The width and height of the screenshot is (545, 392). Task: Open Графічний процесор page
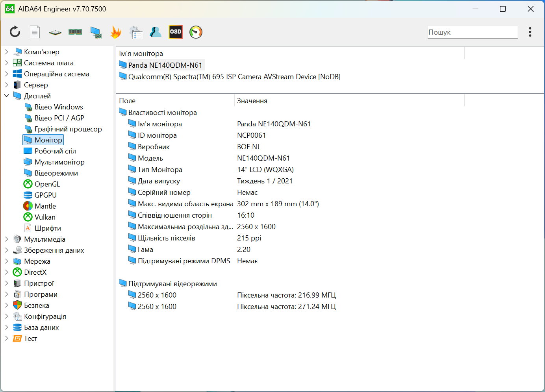click(x=68, y=129)
